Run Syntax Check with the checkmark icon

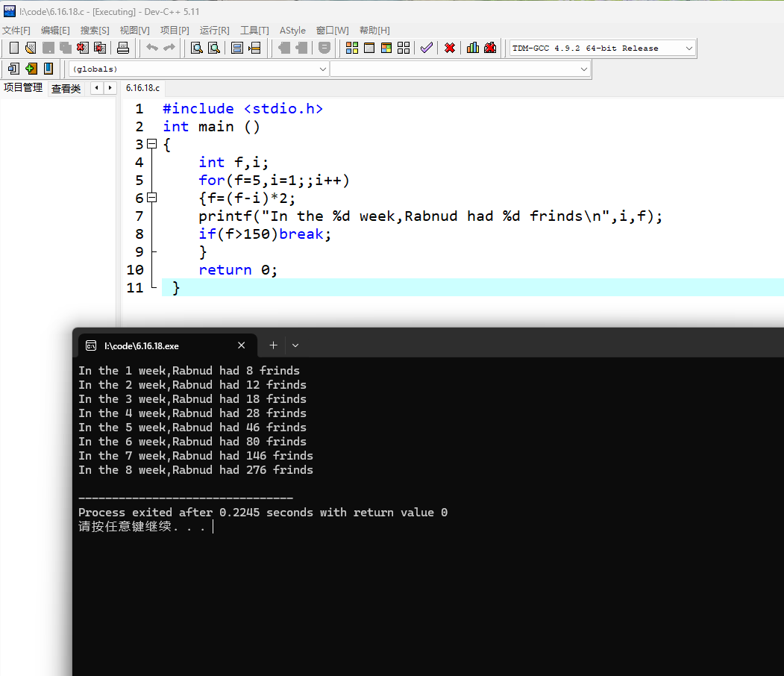pos(427,48)
